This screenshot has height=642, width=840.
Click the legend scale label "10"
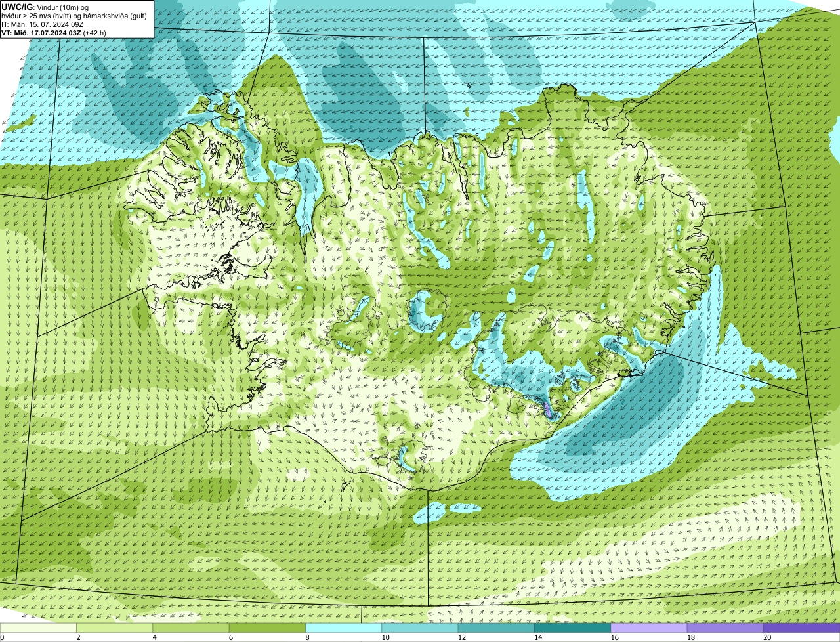[385, 637]
